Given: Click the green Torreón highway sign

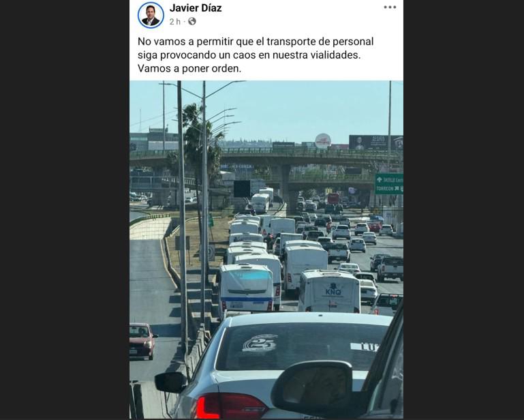Looking at the screenshot, I should (x=389, y=184).
